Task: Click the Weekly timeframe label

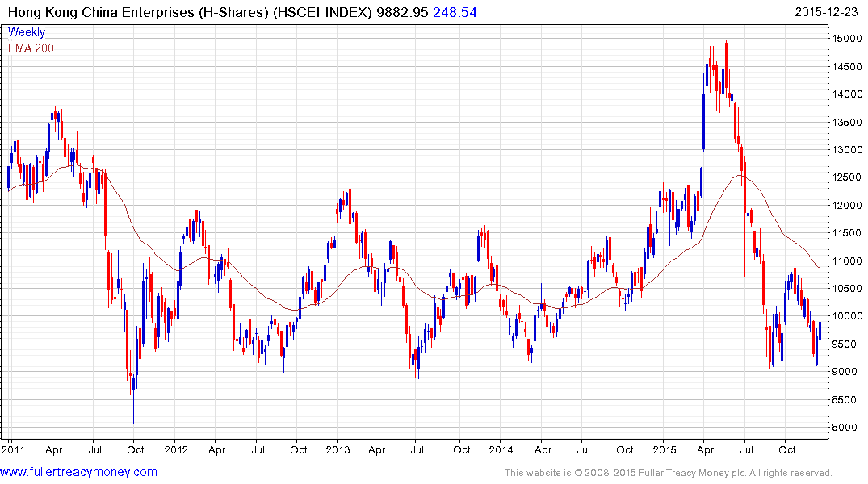Action: coord(27,32)
